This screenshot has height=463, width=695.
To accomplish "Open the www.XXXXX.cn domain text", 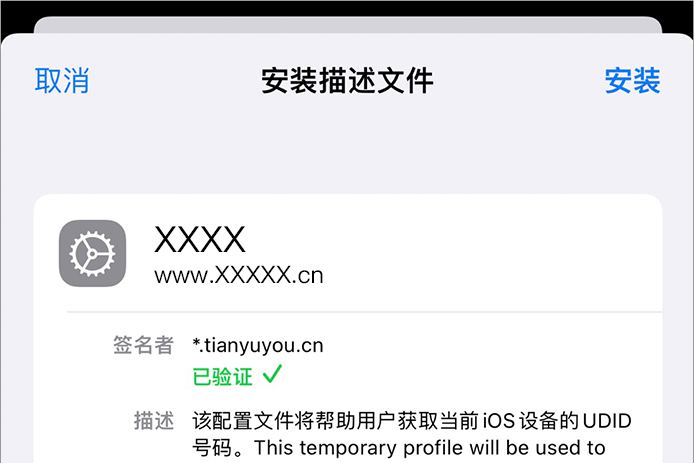I will tap(239, 276).
